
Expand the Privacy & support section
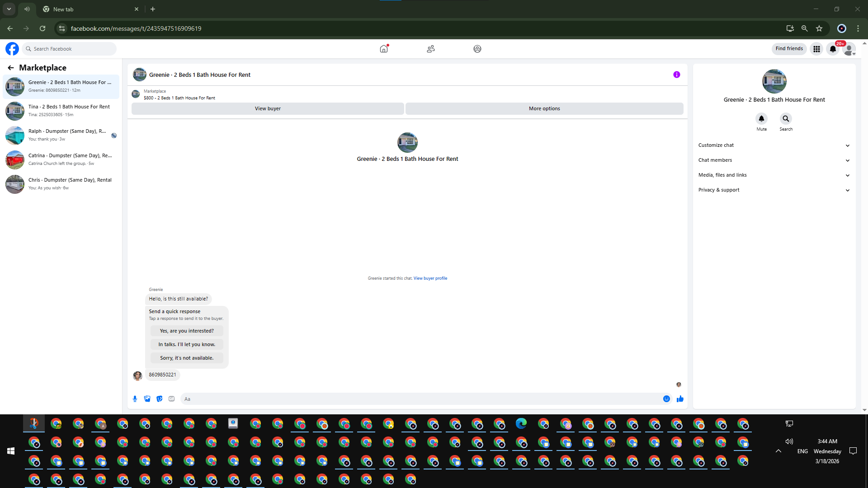tap(774, 190)
